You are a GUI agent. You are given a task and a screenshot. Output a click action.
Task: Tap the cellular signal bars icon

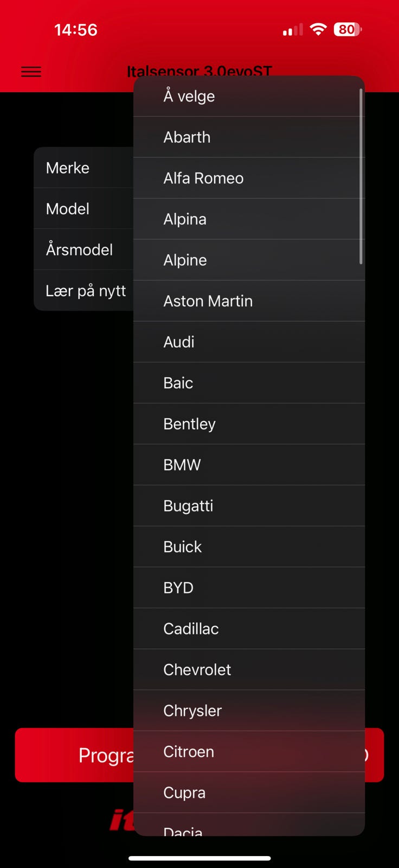pos(293,30)
